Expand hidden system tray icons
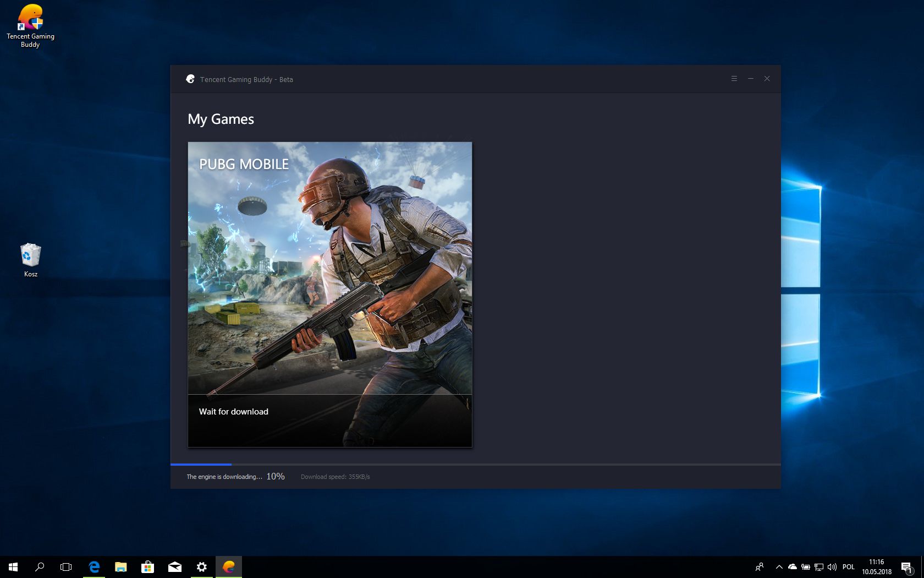The width and height of the screenshot is (924, 578). [779, 566]
